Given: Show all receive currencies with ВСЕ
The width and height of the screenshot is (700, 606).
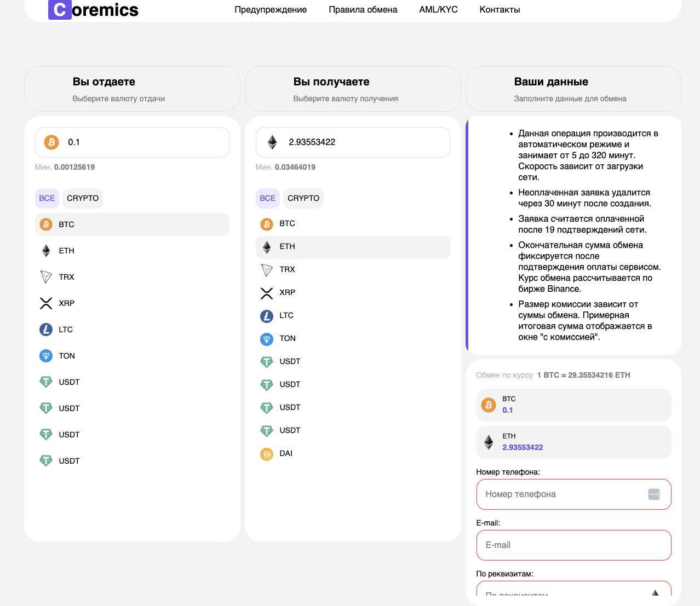Looking at the screenshot, I should tap(267, 198).
